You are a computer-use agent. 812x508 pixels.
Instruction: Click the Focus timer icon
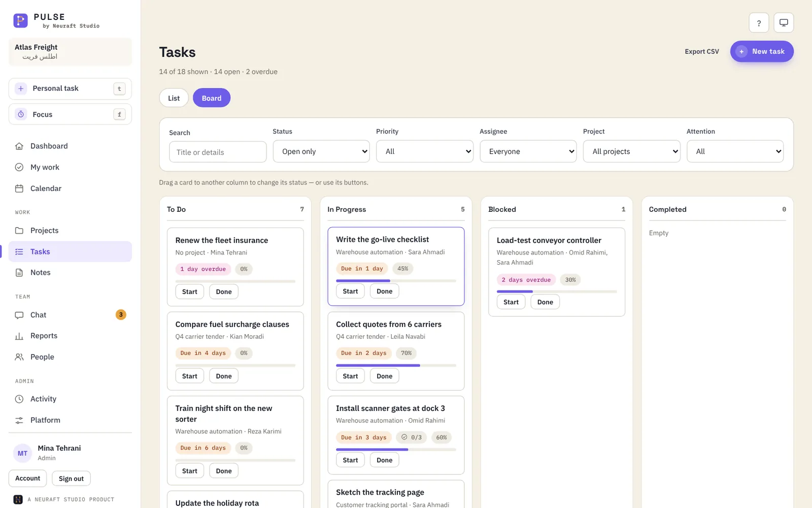[x=21, y=114]
